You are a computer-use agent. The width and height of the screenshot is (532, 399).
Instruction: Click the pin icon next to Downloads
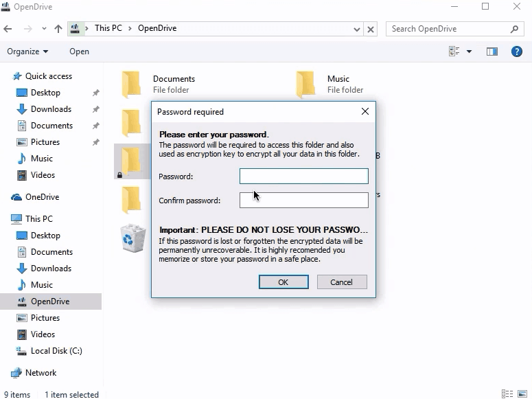point(96,109)
